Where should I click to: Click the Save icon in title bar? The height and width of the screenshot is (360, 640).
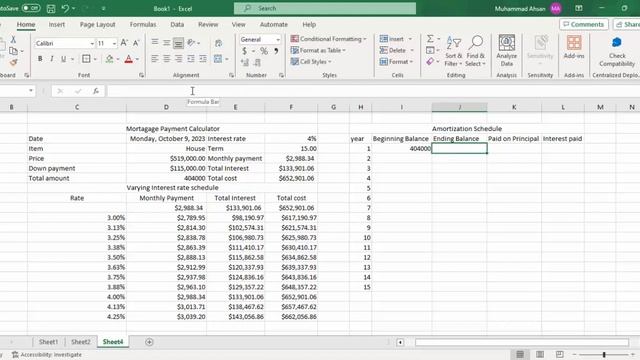click(51, 9)
